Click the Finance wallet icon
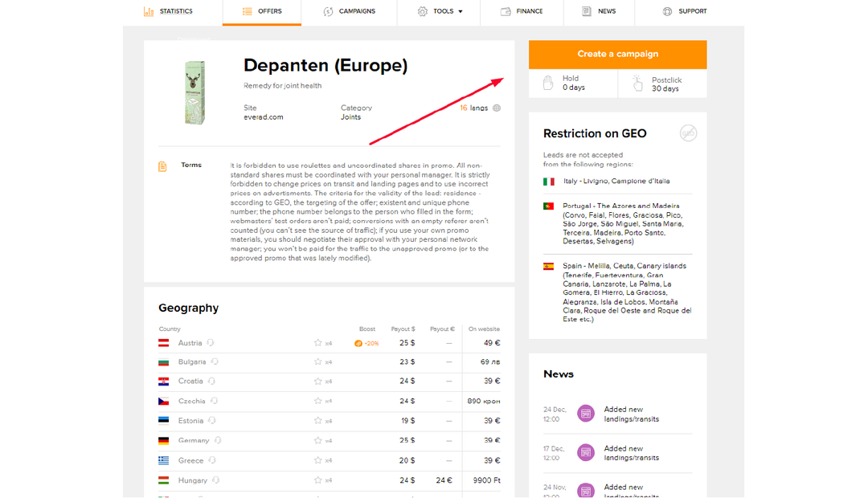The image size is (868, 498). 506,11
